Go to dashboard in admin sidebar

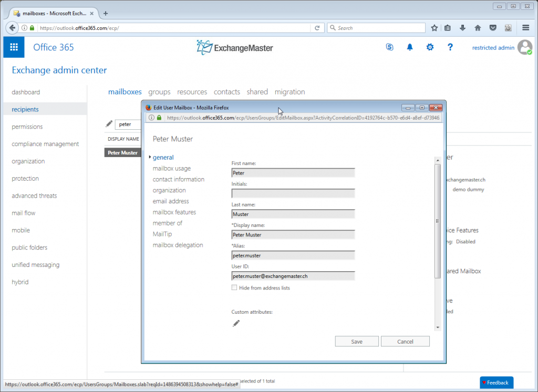(x=26, y=92)
